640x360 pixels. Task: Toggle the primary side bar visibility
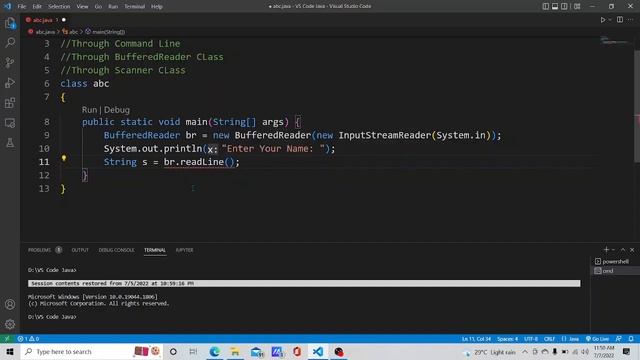546,7
